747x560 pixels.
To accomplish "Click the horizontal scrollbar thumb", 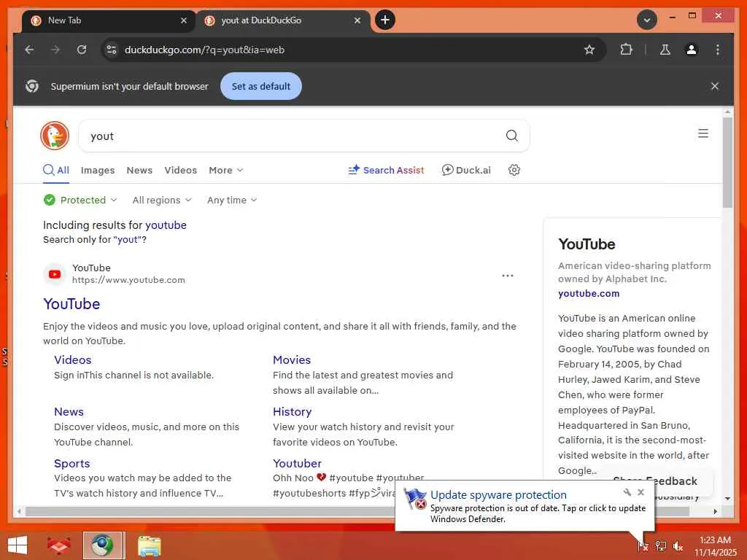I will coord(357,511).
